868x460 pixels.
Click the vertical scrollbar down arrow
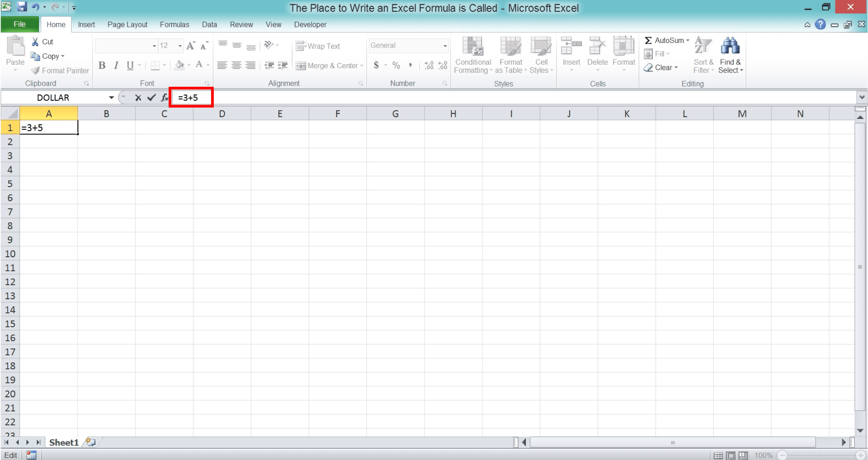point(860,430)
